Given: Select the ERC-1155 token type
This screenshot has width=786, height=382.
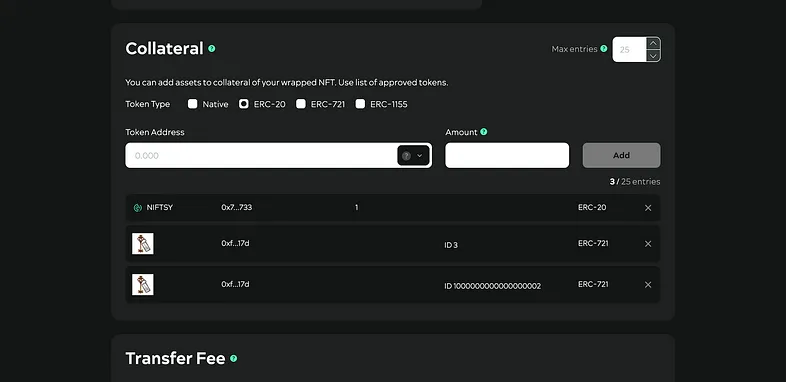Looking at the screenshot, I should [x=360, y=104].
